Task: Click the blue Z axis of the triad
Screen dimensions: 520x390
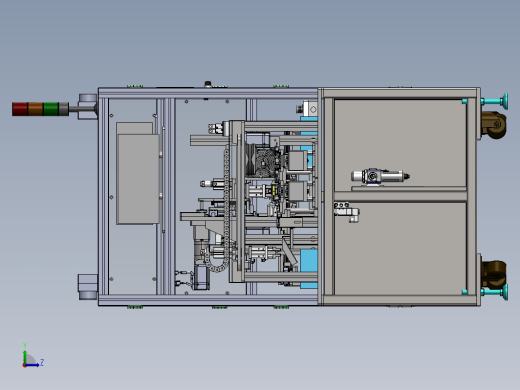Action: (x=33, y=365)
